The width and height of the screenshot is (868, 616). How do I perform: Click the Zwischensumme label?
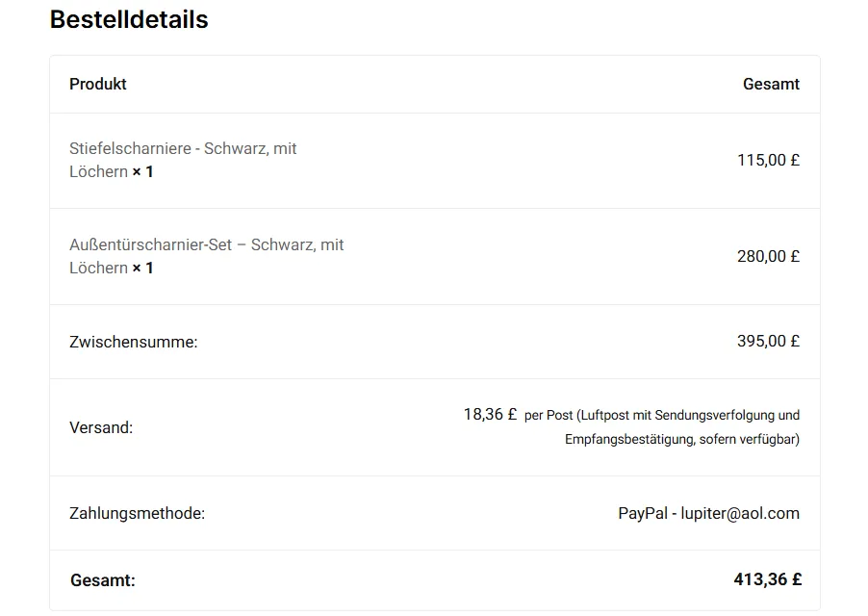pyautogui.click(x=133, y=342)
